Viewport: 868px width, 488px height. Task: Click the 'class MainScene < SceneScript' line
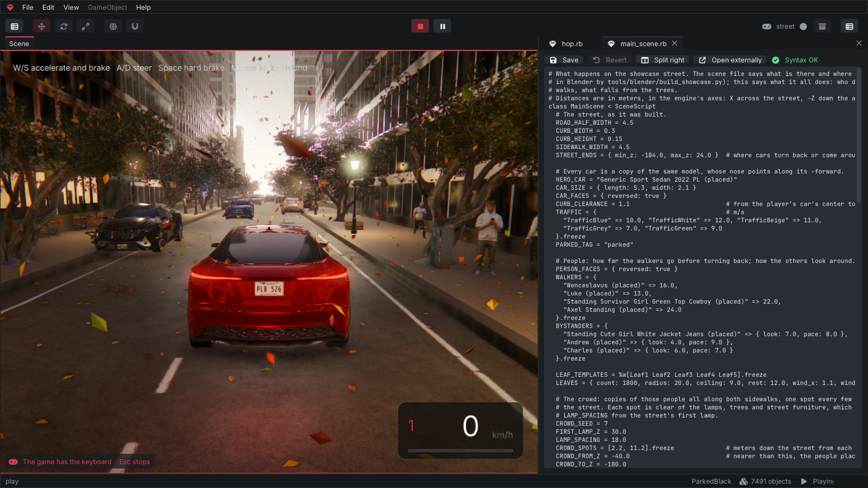pyautogui.click(x=602, y=107)
